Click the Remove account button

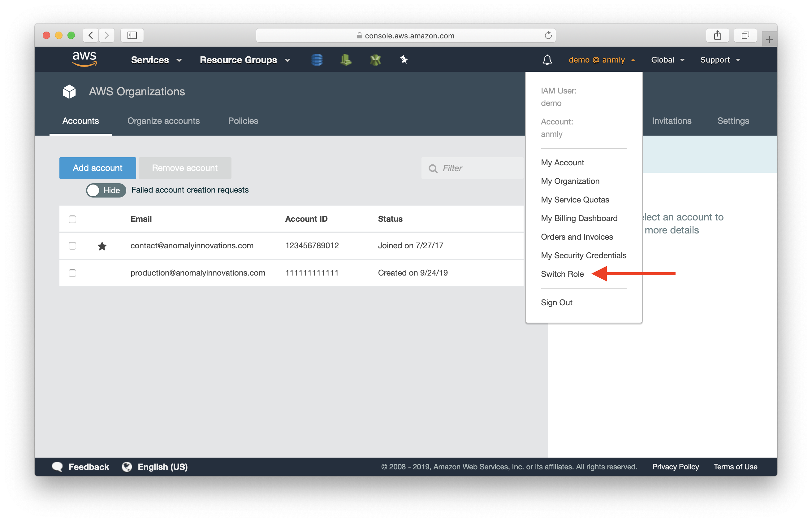tap(184, 168)
